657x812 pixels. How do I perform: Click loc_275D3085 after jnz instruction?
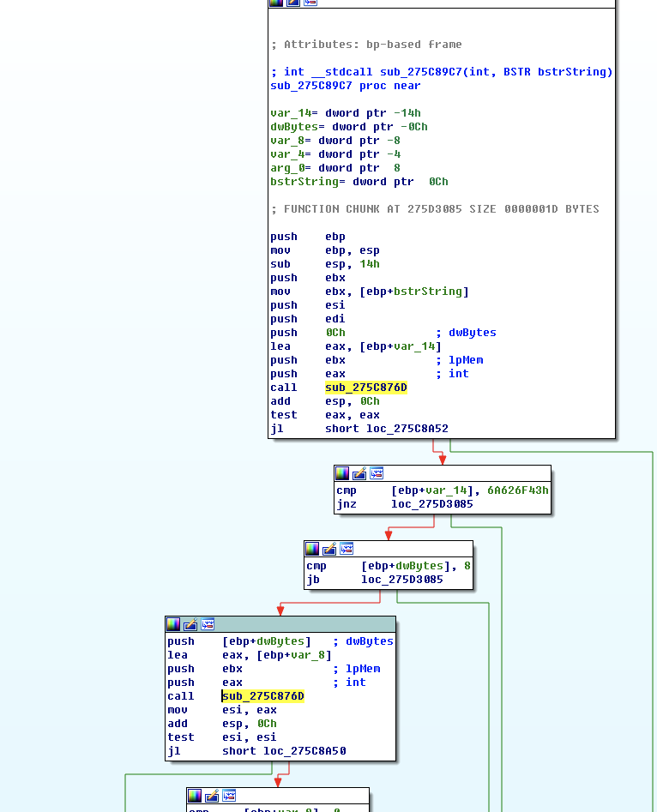click(431, 504)
